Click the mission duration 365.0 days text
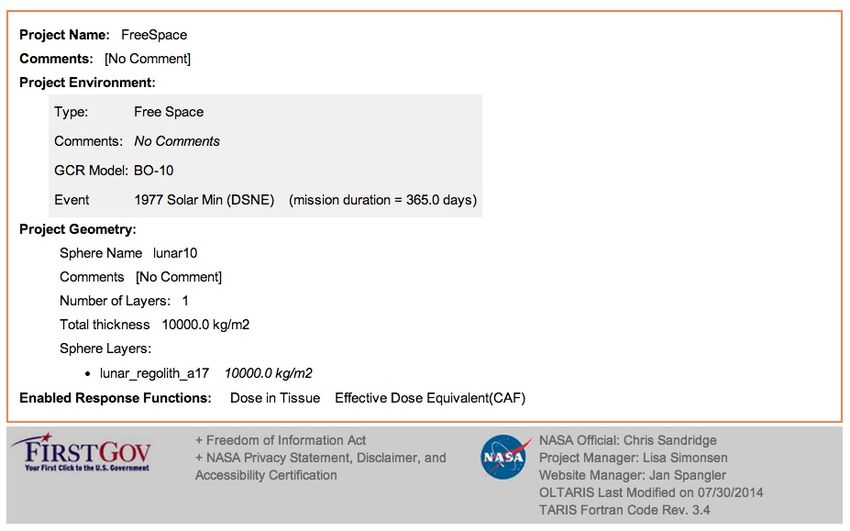This screenshot has height=531, width=850. pyautogui.click(x=383, y=200)
